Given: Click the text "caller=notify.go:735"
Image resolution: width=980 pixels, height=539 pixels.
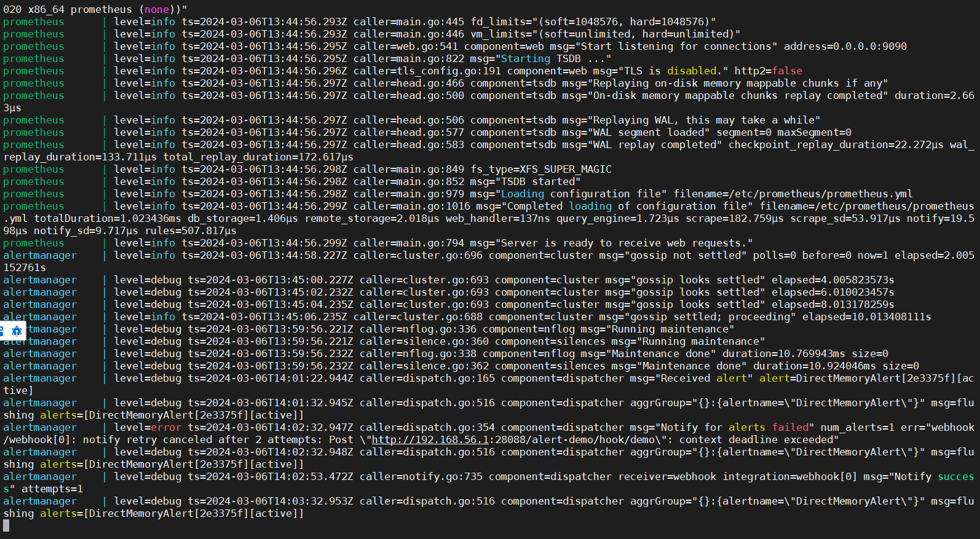Looking at the screenshot, I should coord(421,476).
